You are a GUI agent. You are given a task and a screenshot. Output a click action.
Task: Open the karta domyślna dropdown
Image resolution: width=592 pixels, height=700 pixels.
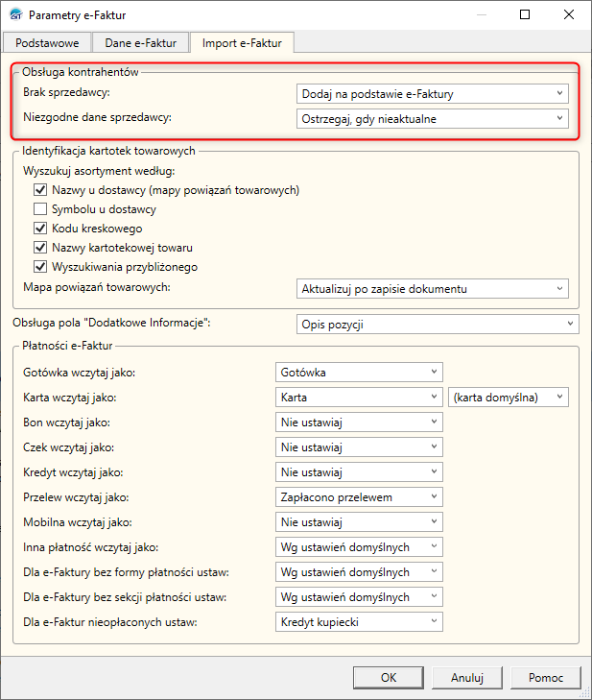(509, 397)
